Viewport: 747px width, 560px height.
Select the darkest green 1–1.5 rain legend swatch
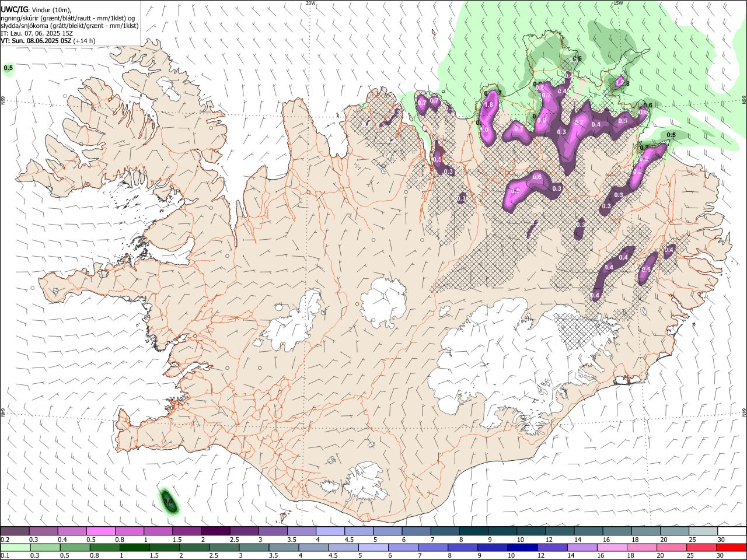[134, 547]
